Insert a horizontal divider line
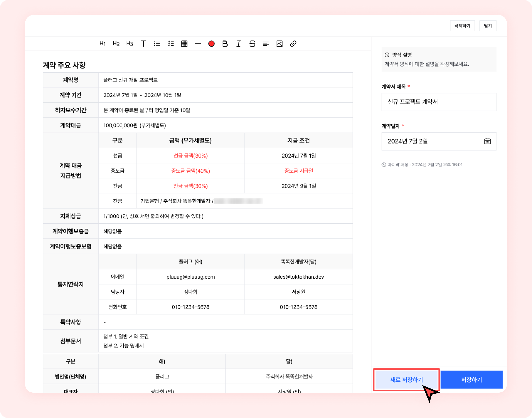The height and width of the screenshot is (418, 532). (x=198, y=44)
